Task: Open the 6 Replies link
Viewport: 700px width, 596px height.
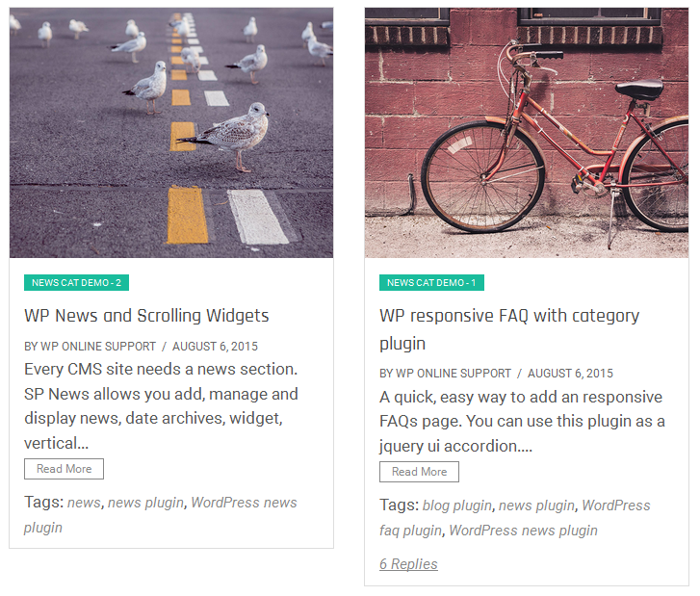Action: 408,564
